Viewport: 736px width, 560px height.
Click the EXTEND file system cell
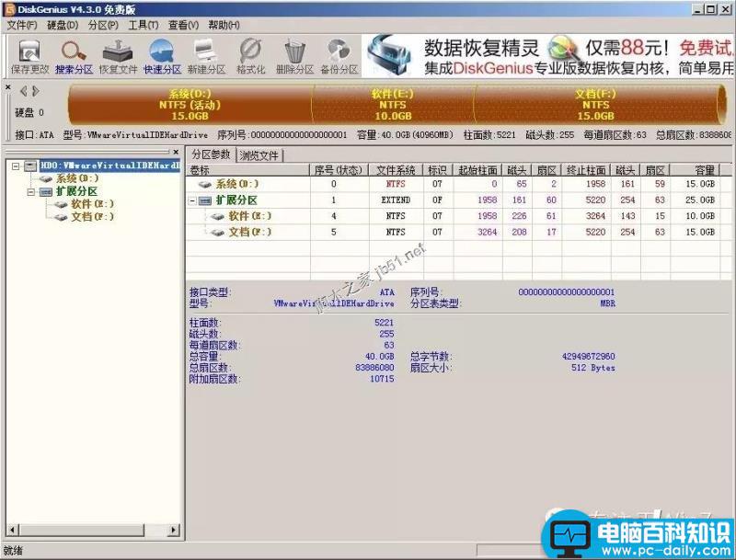click(x=396, y=200)
